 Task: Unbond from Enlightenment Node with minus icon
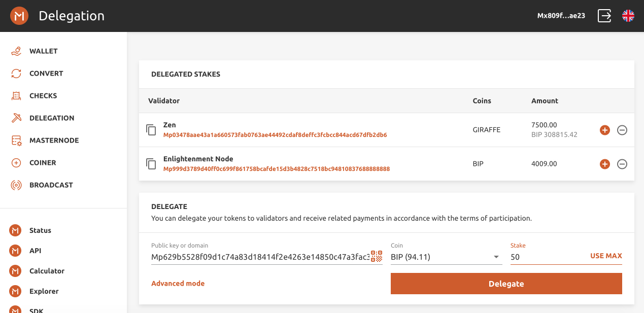[x=622, y=164]
